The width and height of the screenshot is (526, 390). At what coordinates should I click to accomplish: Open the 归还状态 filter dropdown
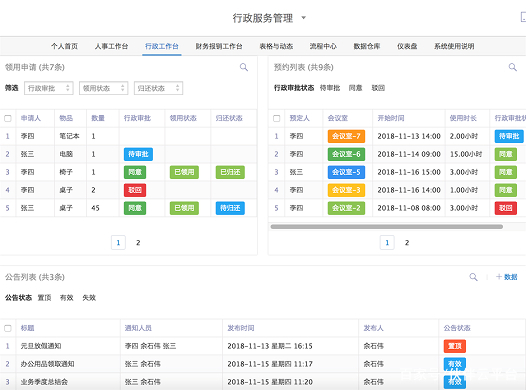click(x=158, y=88)
